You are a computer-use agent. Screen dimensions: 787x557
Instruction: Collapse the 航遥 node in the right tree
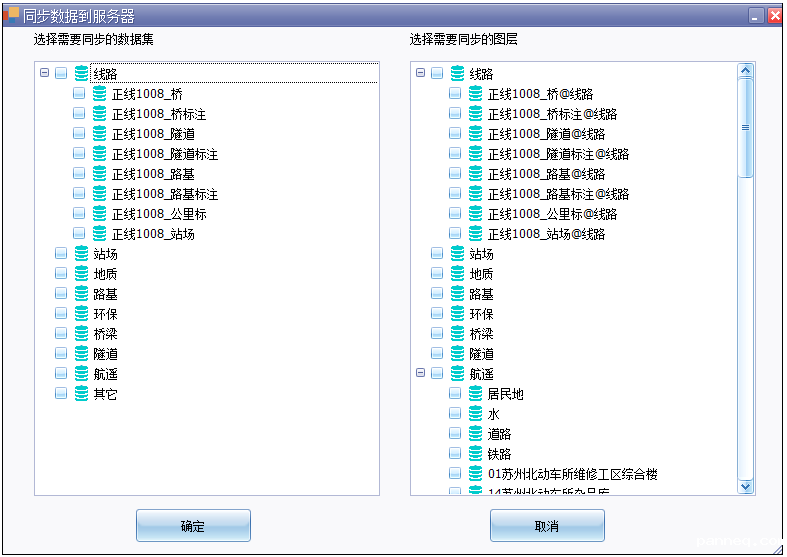[420, 373]
